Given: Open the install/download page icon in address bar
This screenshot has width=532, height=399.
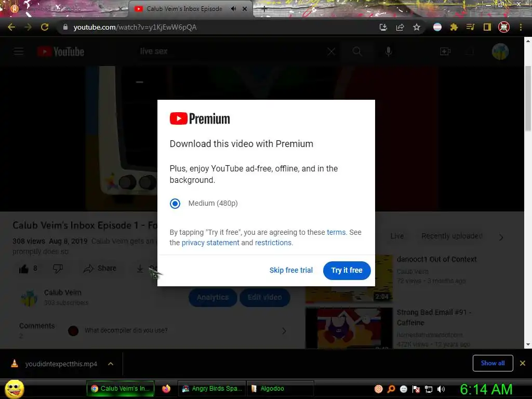Looking at the screenshot, I should [x=383, y=27].
